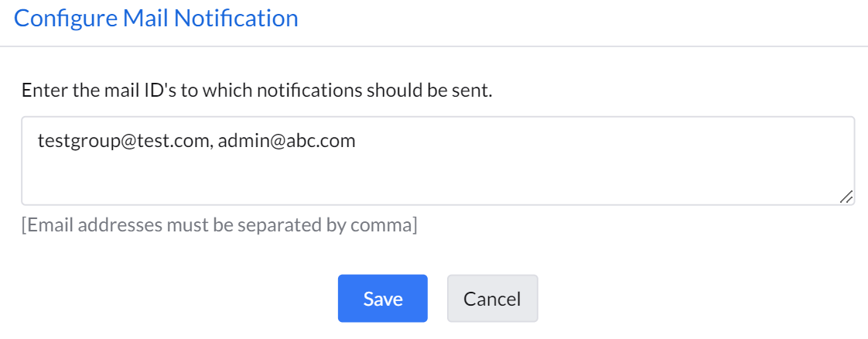Click the word 'Configure' in the title
The image size is (868, 339).
click(65, 19)
